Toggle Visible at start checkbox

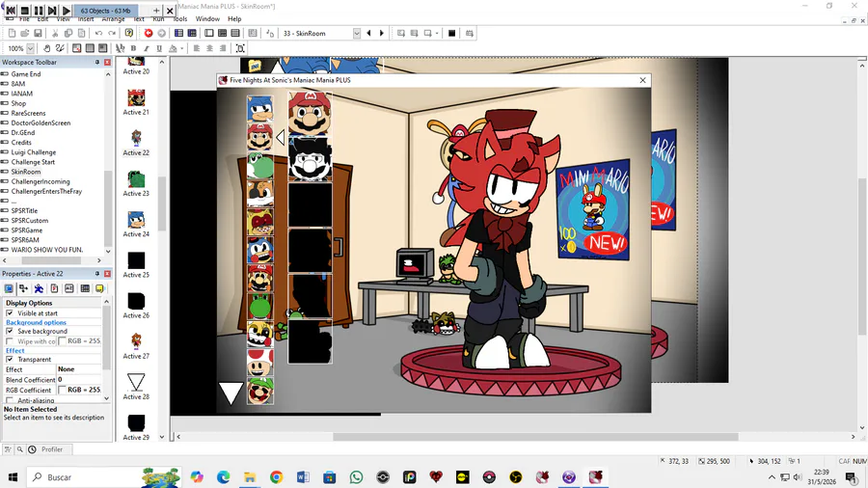pos(10,313)
